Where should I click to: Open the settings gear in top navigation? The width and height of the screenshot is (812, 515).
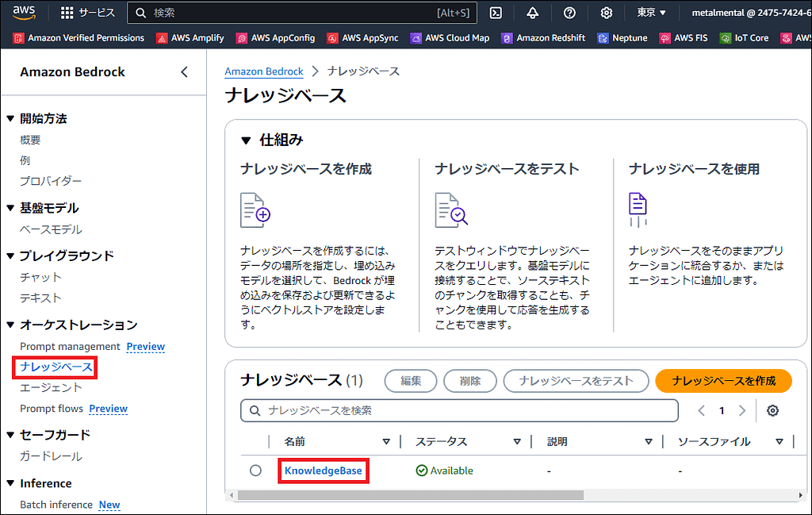pyautogui.click(x=607, y=13)
